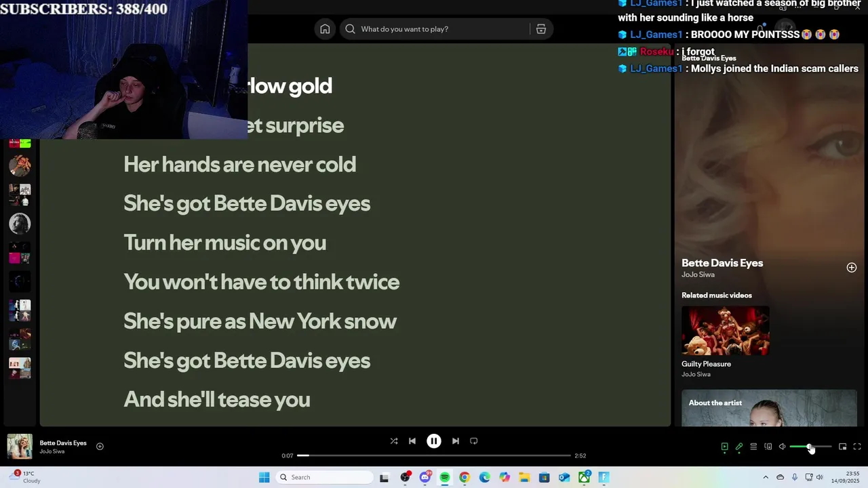Image resolution: width=868 pixels, height=488 pixels.
Task: Skip to the previous track
Action: pyautogui.click(x=412, y=441)
